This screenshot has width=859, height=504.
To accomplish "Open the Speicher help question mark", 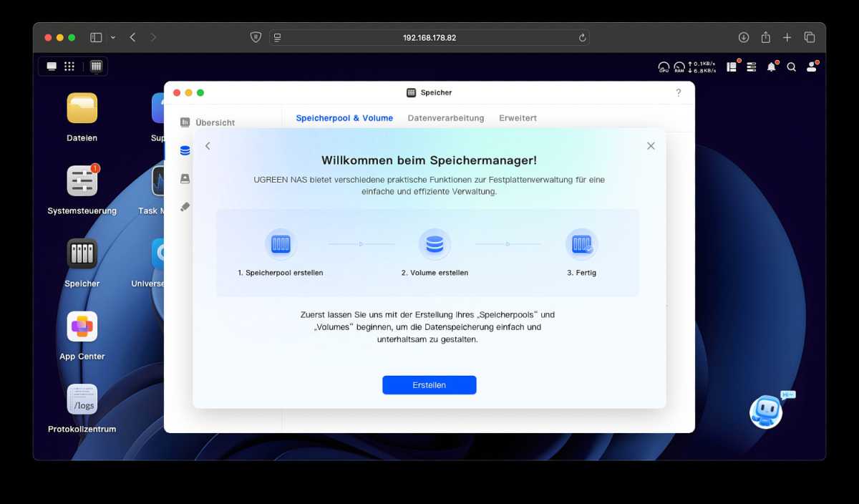I will pos(678,92).
